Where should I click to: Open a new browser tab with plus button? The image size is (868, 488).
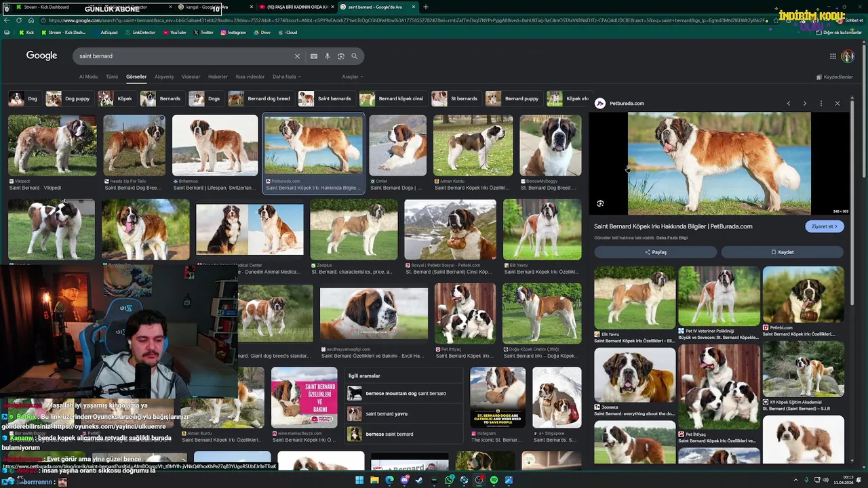pos(426,7)
